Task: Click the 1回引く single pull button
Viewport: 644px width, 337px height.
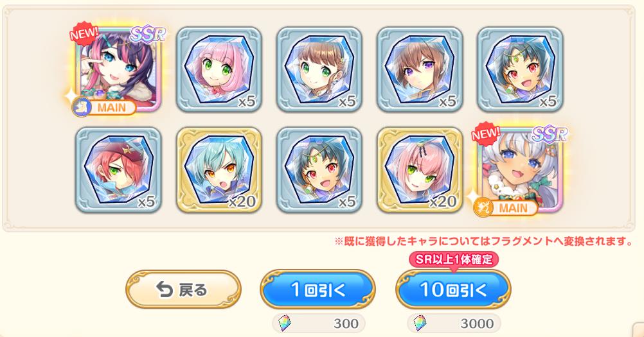Action: click(x=318, y=289)
